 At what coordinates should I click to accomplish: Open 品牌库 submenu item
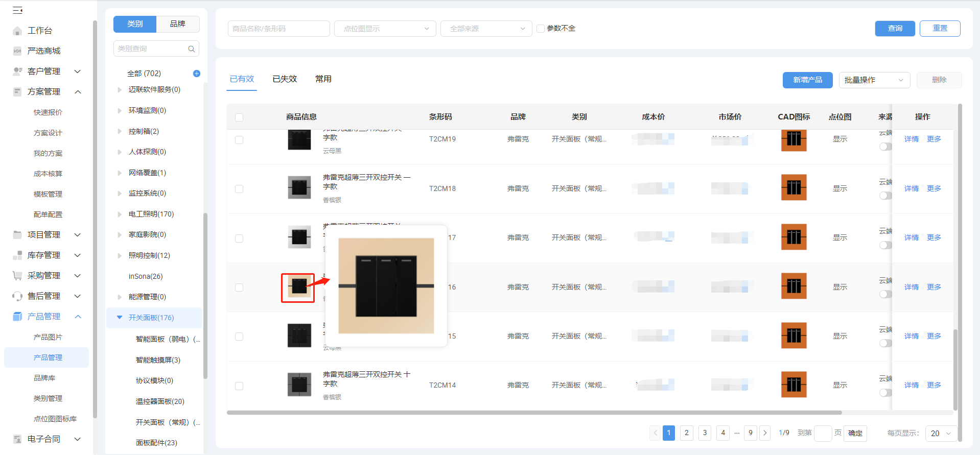point(44,378)
